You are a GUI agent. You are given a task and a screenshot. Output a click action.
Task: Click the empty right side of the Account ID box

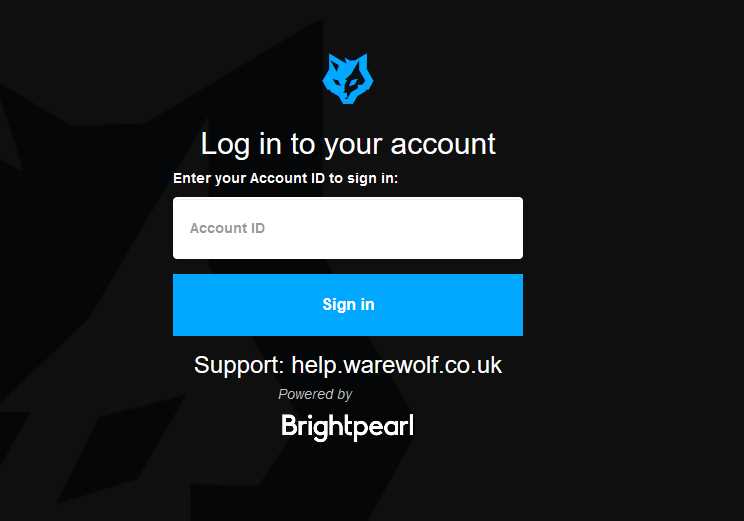point(427,228)
